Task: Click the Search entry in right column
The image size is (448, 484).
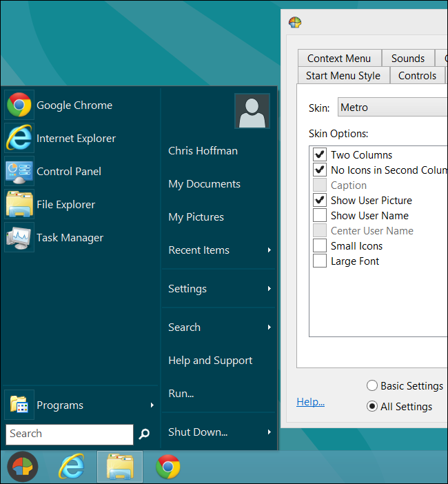Action: click(184, 327)
